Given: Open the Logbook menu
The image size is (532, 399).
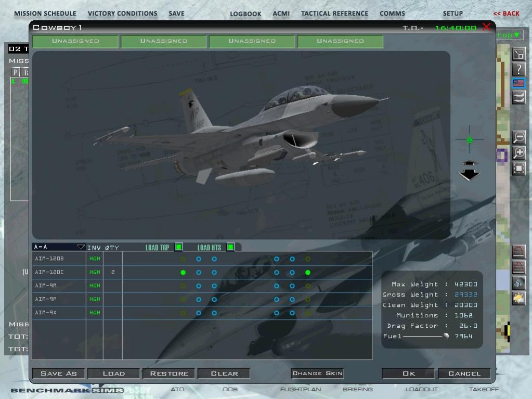Looking at the screenshot, I should (x=245, y=14).
